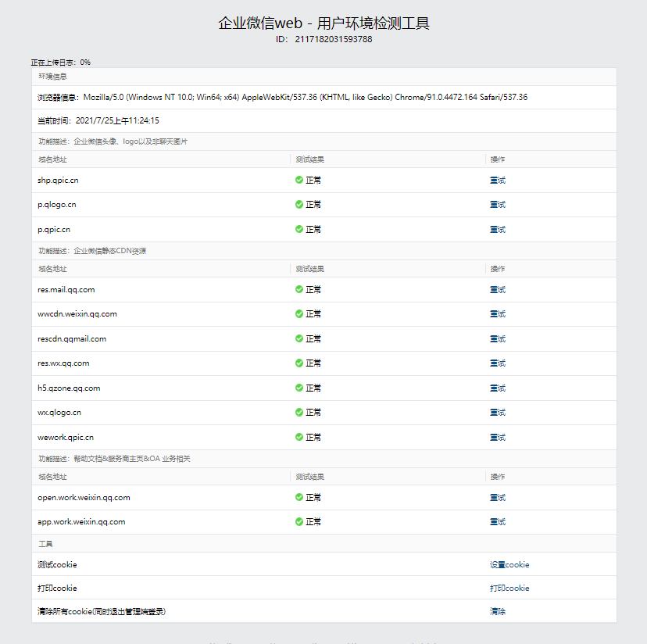Click green check icon for h5.qzone.qq.com

(x=299, y=388)
